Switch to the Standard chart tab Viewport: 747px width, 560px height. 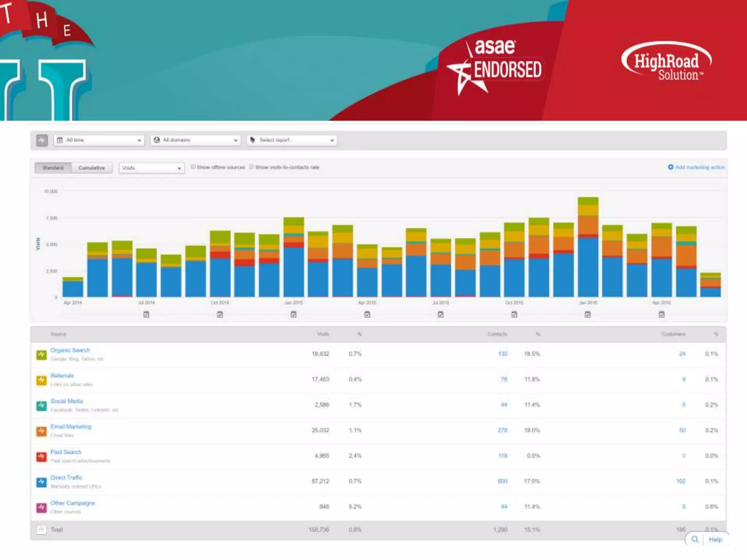53,168
